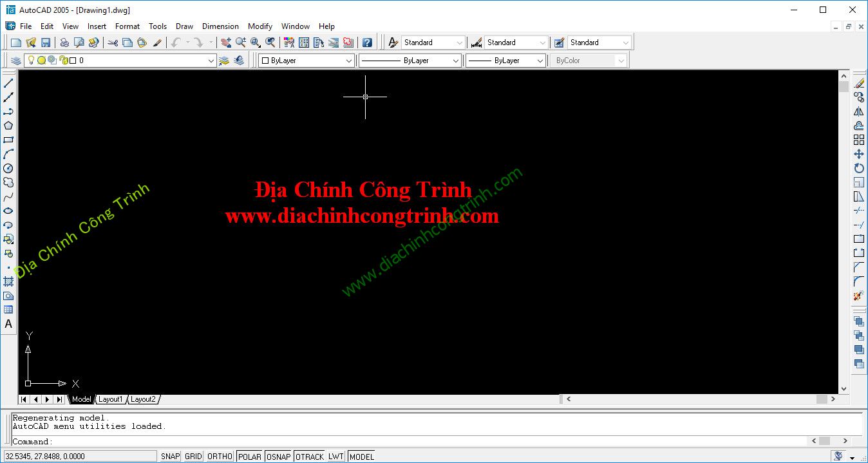Switch to the Layout2 tab
The image size is (868, 463).
143,399
